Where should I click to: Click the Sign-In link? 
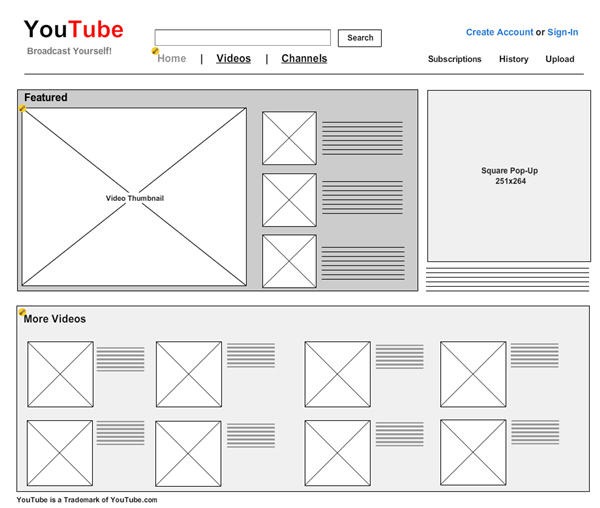click(562, 33)
